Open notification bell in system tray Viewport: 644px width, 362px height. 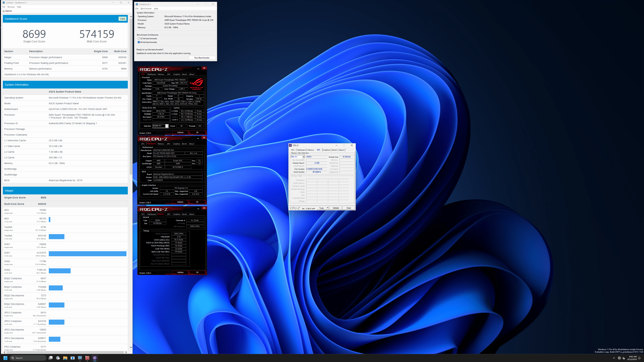(x=639, y=358)
